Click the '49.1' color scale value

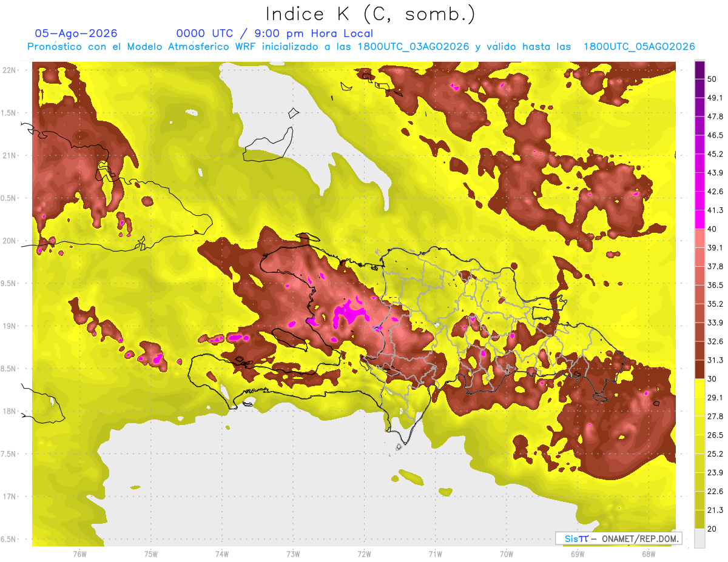[x=715, y=98]
